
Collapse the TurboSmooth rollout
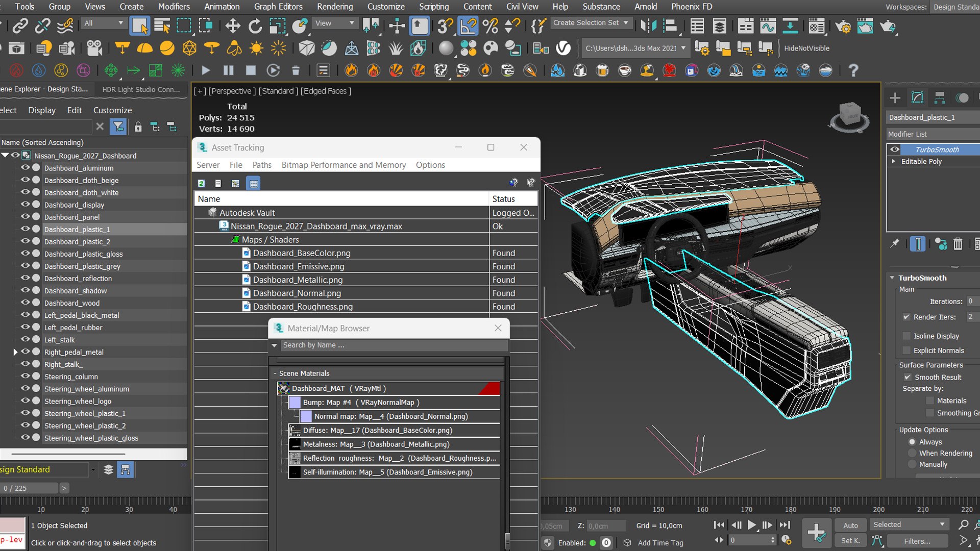pyautogui.click(x=892, y=278)
